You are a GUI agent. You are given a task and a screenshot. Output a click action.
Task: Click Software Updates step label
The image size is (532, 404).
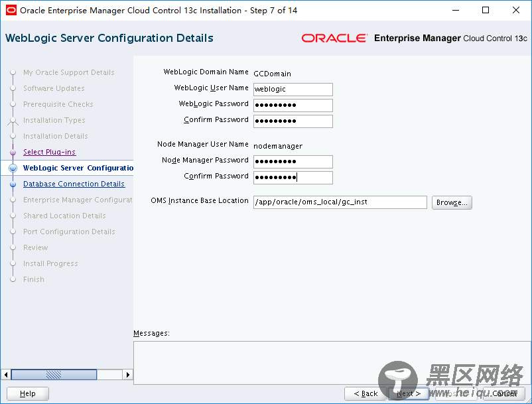[x=54, y=88]
